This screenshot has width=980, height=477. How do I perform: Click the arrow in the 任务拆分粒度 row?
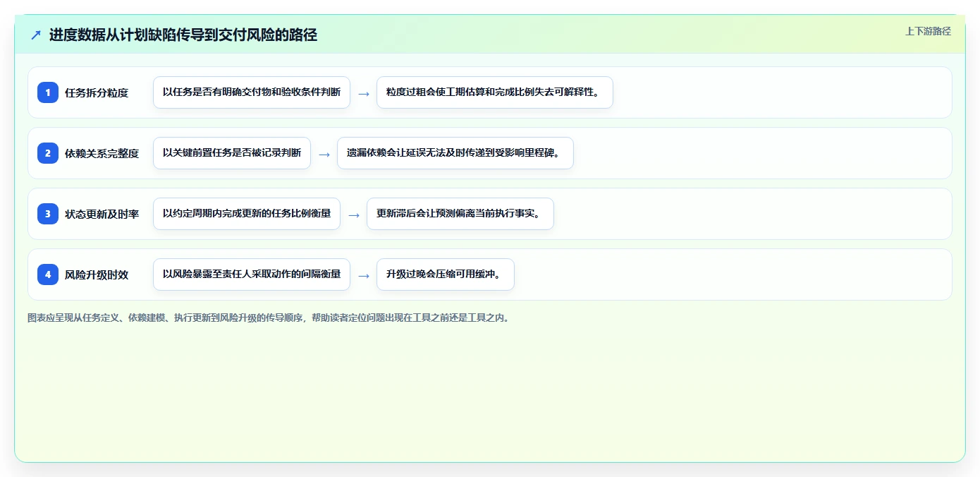364,93
